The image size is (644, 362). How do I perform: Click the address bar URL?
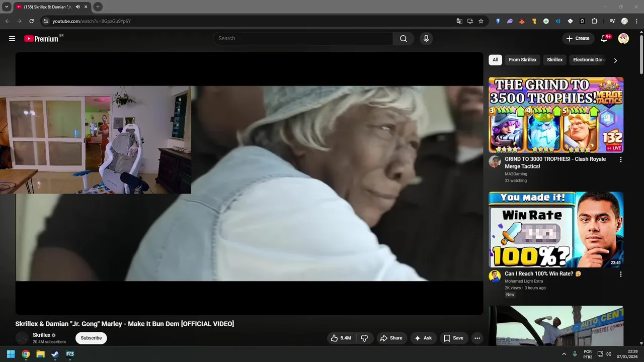click(x=92, y=21)
